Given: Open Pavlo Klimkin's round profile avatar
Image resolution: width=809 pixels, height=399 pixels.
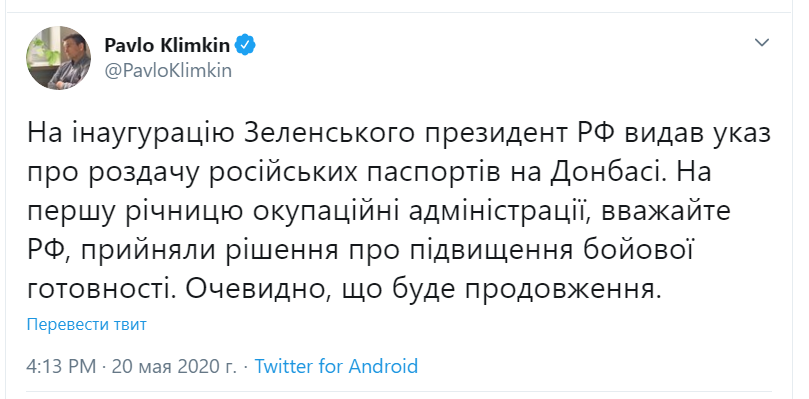Looking at the screenshot, I should (58, 57).
